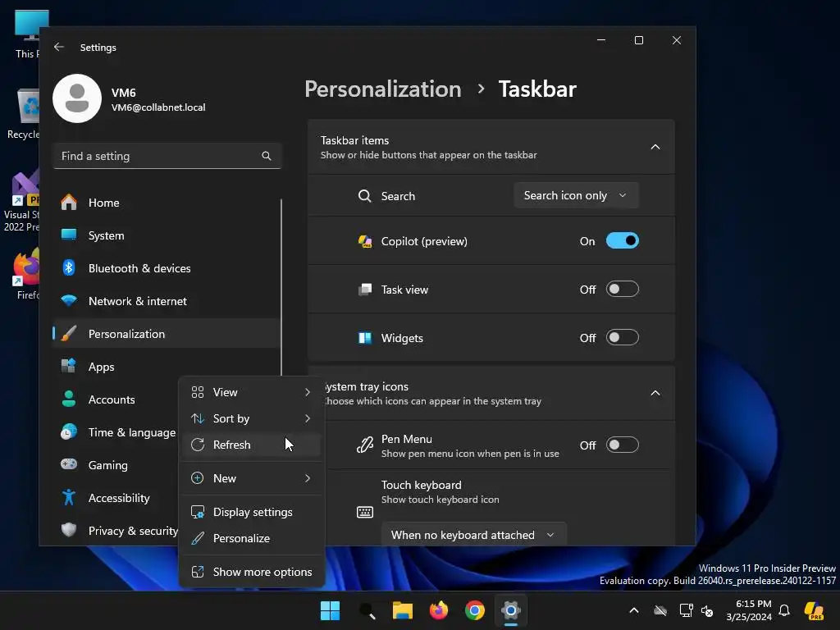Choose Show more options in the context menu
The image size is (840, 630).
251,572
